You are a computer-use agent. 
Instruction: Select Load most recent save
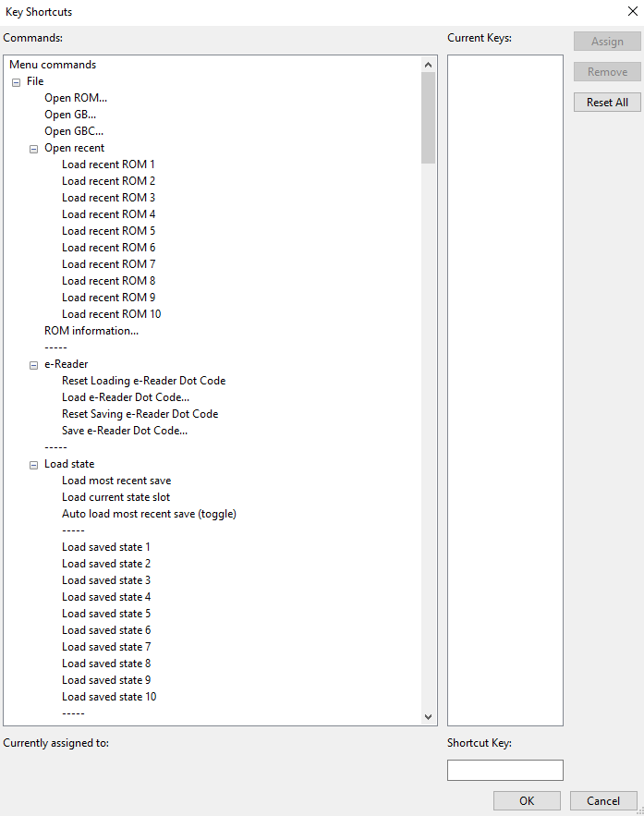116,481
